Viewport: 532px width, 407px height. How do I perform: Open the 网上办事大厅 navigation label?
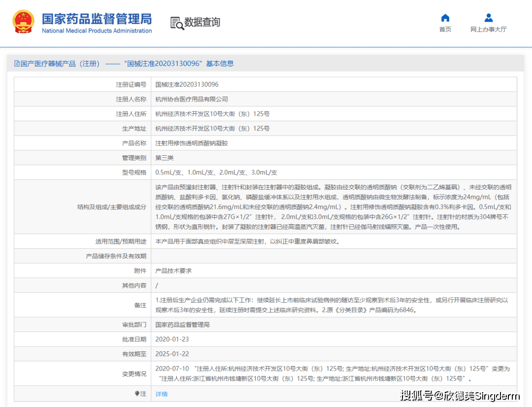(488, 30)
